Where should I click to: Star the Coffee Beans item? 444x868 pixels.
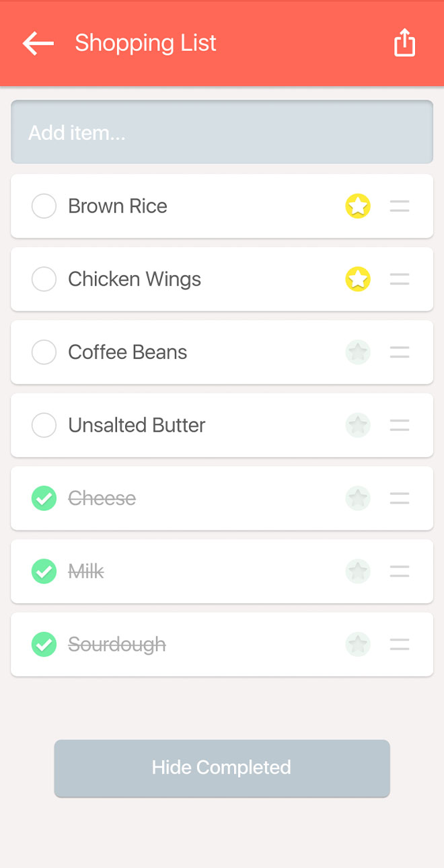coord(358,352)
